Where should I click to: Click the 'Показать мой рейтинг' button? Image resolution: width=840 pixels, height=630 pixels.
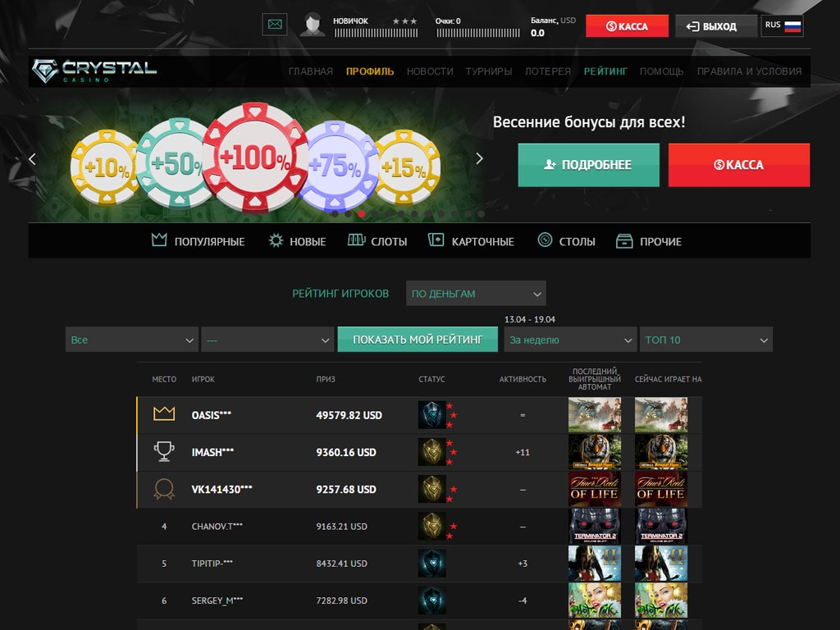[x=418, y=339]
